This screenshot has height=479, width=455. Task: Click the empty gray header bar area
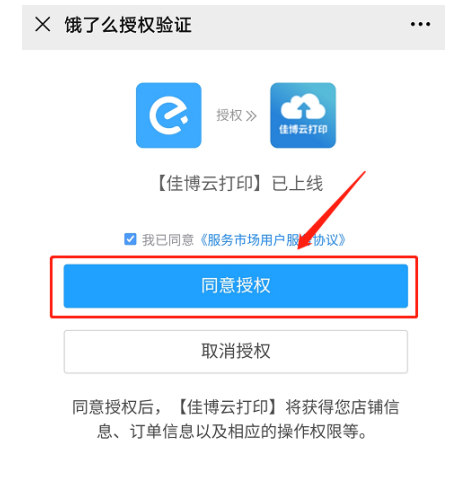[x=300, y=25]
